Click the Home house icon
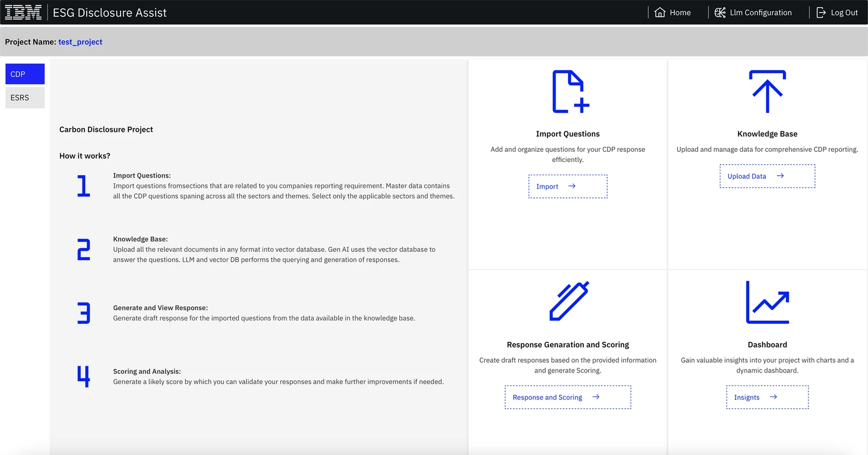 660,12
